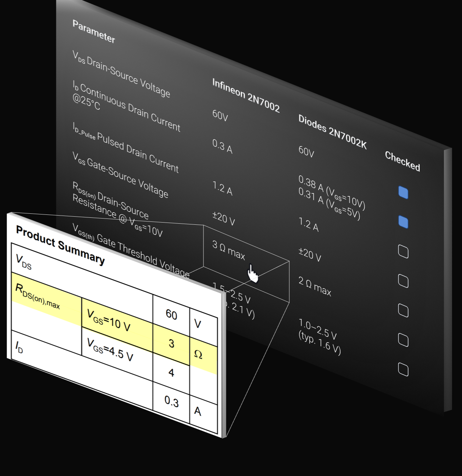This screenshot has height=476, width=462.
Task: Select the 'RDS(on) Drain-Source Resistance @ VGS=10V' label
Action: [x=117, y=209]
